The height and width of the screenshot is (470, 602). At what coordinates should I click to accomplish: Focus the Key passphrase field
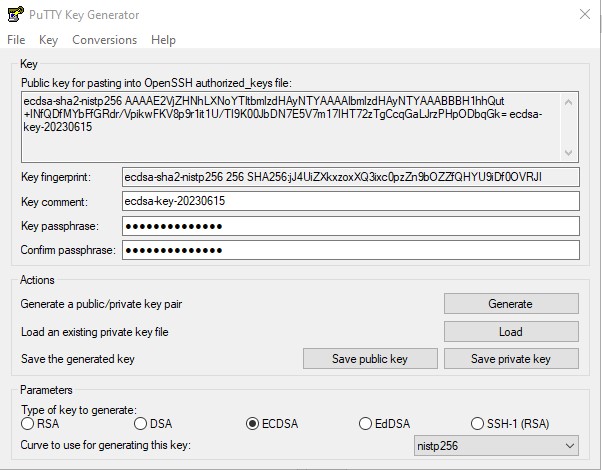click(351, 226)
